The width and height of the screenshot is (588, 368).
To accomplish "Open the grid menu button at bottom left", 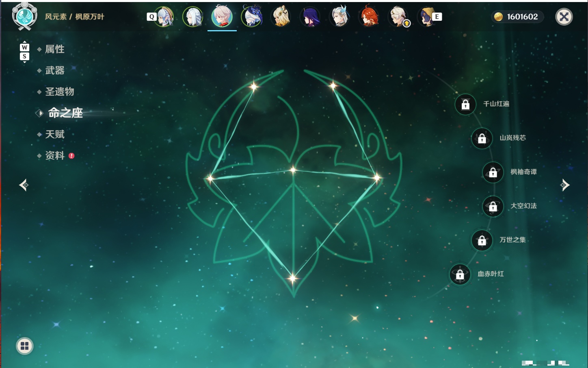I will coord(25,346).
